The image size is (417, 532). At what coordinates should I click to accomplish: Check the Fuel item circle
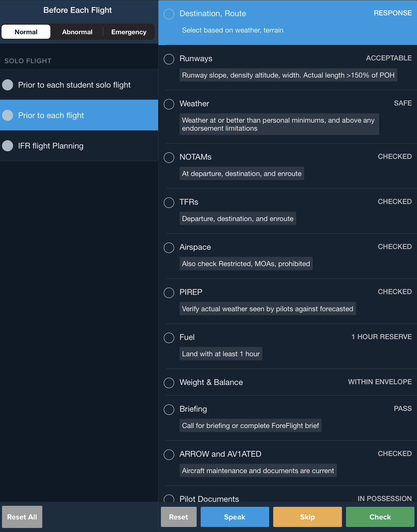tap(169, 338)
